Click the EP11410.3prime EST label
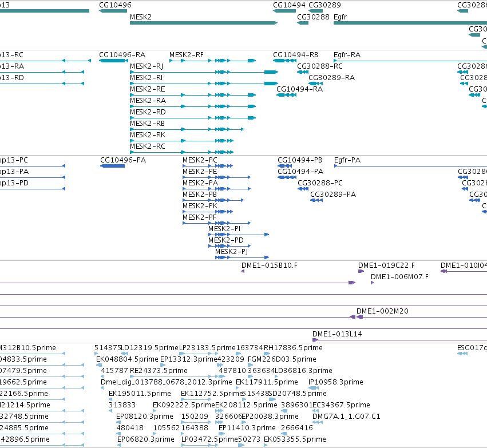Image resolution: width=487 pixels, height=448 pixels. 247,428
